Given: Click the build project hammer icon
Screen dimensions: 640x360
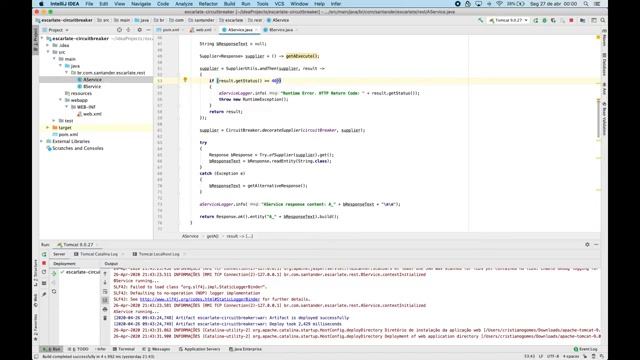Looking at the screenshot, I should (x=481, y=20).
